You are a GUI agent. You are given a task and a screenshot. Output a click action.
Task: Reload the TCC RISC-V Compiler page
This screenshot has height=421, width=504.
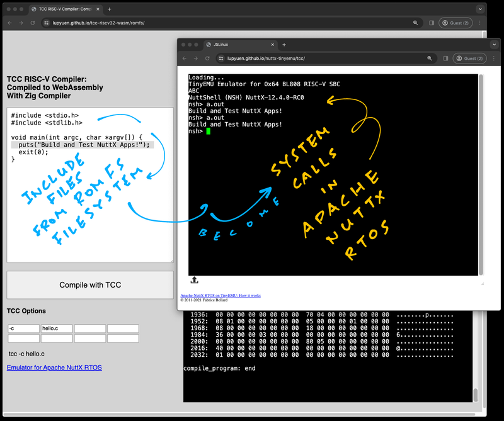point(33,23)
